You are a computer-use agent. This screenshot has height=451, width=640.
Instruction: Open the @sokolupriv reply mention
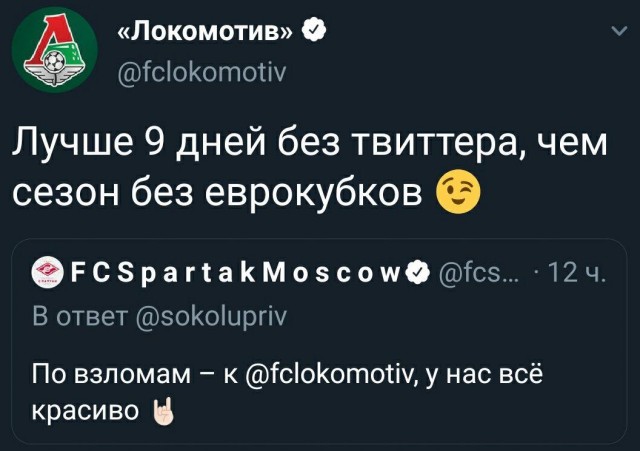pyautogui.click(x=210, y=317)
